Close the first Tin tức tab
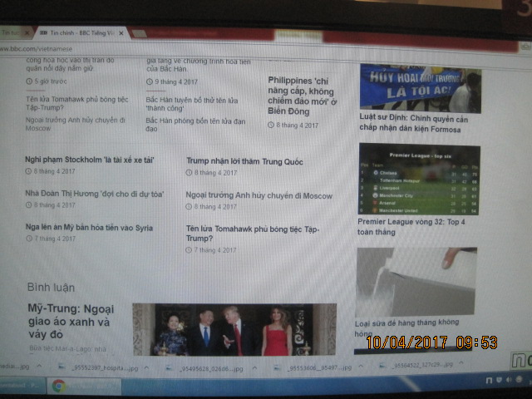The width and height of the screenshot is (532, 399). (x=27, y=33)
